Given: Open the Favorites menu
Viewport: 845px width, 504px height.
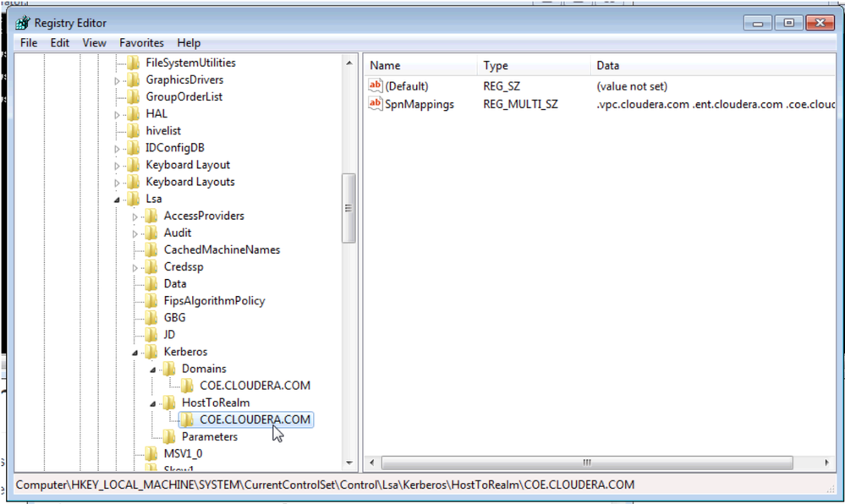Looking at the screenshot, I should (x=141, y=42).
